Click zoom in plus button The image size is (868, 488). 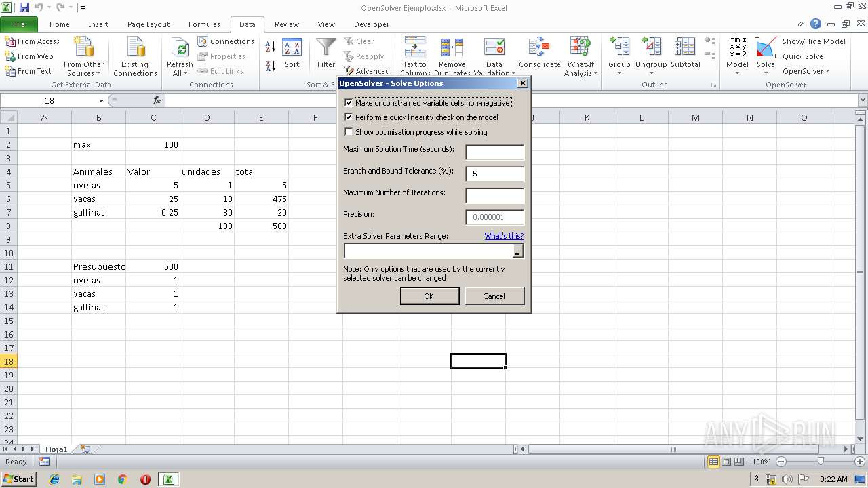tap(859, 462)
